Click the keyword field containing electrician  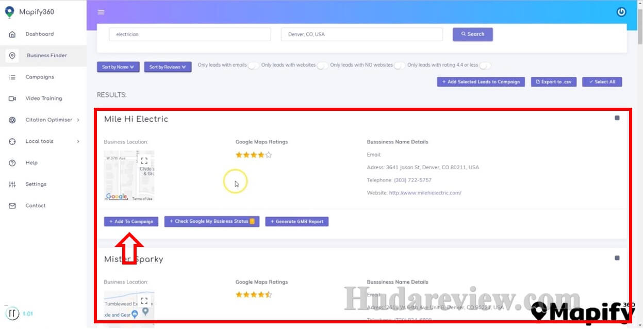(190, 35)
